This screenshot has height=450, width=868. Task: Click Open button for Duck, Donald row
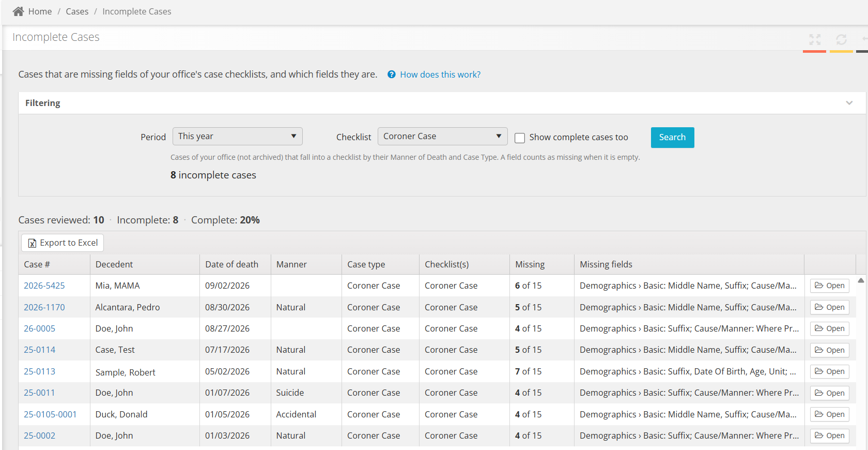coord(829,414)
